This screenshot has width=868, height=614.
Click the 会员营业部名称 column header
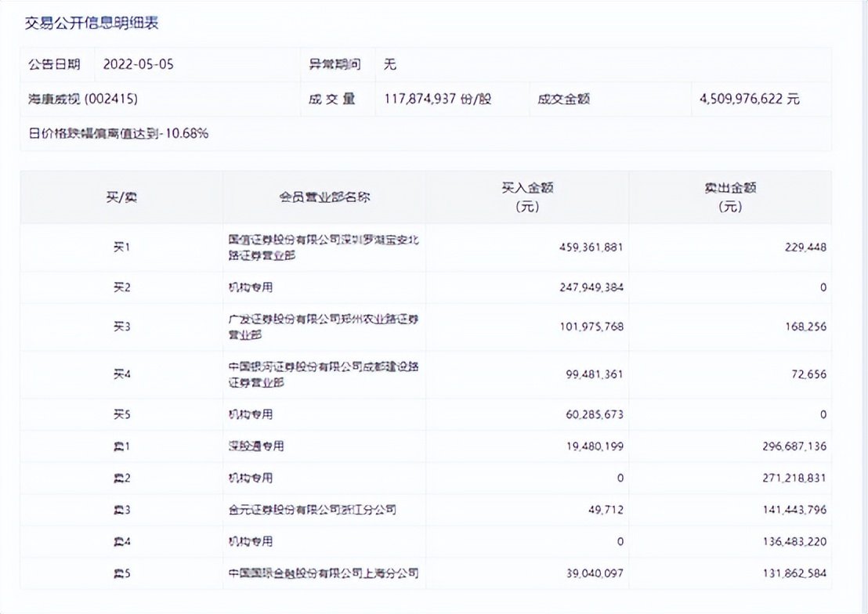point(324,197)
